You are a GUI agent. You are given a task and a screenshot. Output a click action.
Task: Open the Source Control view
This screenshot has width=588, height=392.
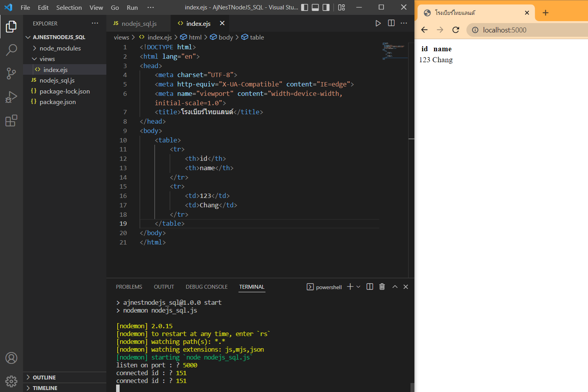pyautogui.click(x=11, y=73)
